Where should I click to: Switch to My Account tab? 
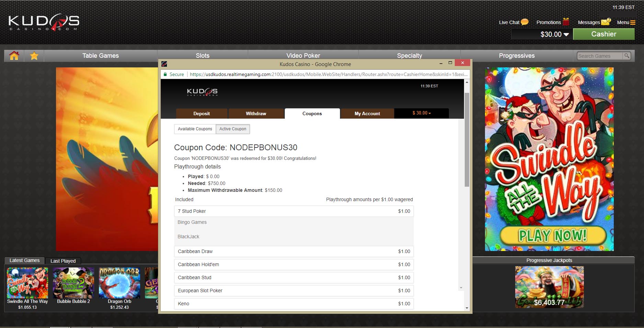[367, 113]
